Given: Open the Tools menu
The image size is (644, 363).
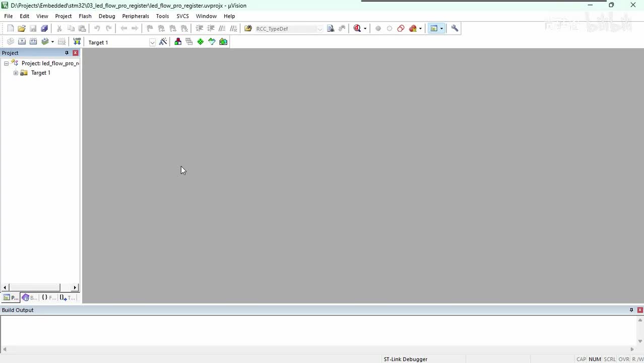Looking at the screenshot, I should pyautogui.click(x=162, y=16).
